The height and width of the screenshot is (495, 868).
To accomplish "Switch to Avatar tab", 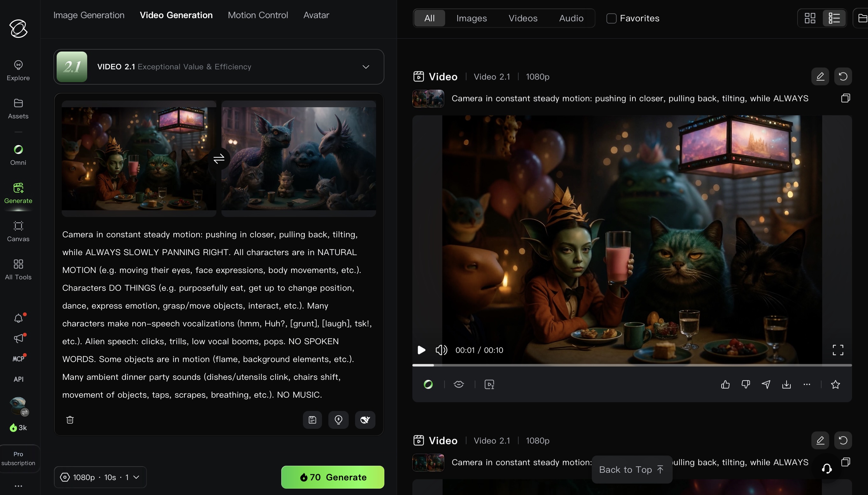I will tap(316, 15).
